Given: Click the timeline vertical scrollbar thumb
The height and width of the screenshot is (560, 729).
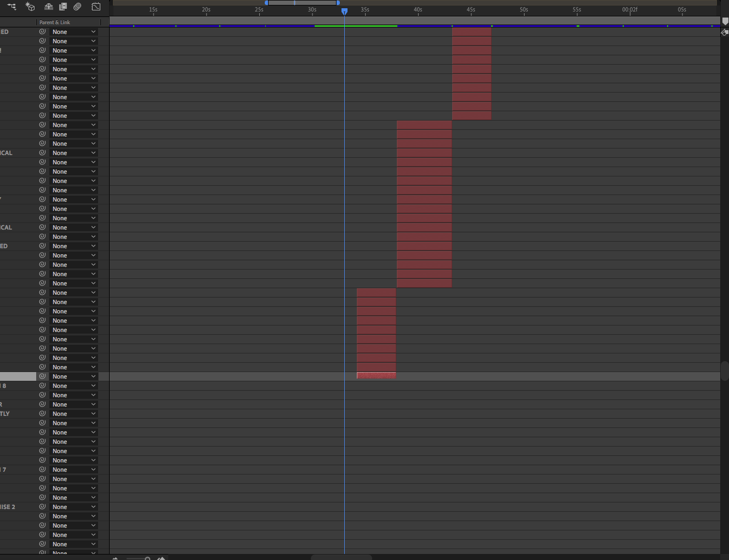Looking at the screenshot, I should (725, 371).
